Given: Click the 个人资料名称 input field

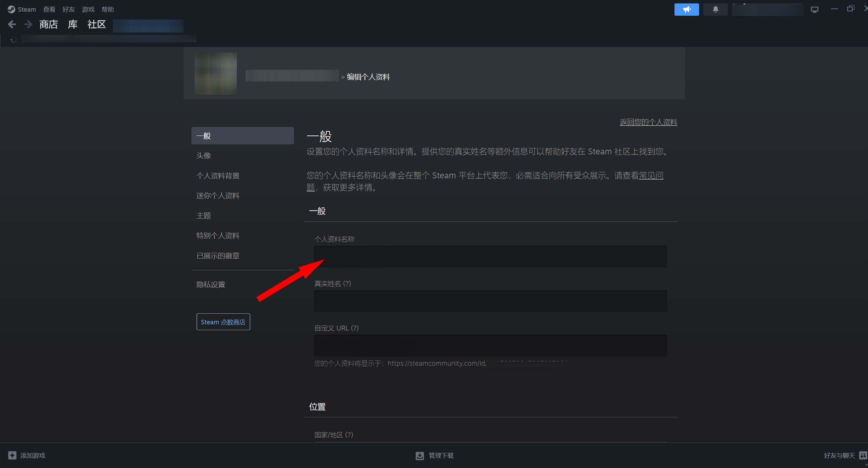Looking at the screenshot, I should tap(490, 256).
